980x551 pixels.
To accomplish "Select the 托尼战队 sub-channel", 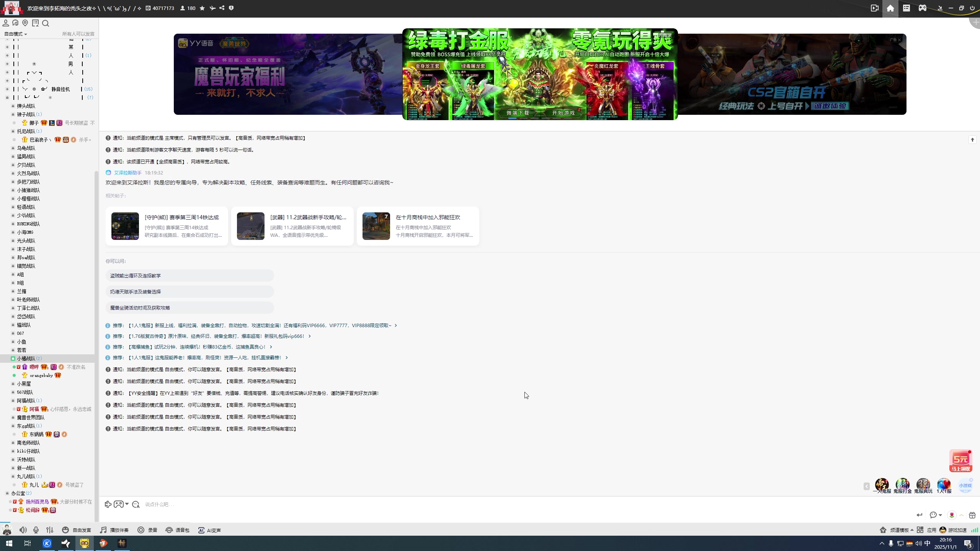I will coord(26,131).
